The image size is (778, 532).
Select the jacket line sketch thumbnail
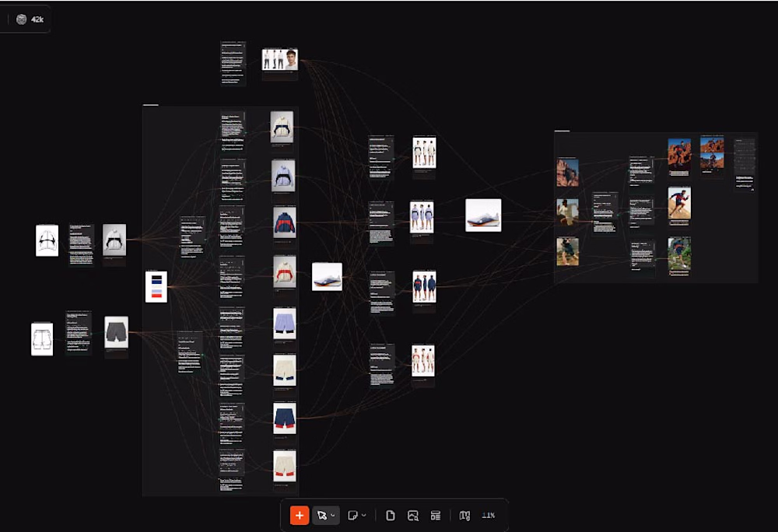coord(47,240)
